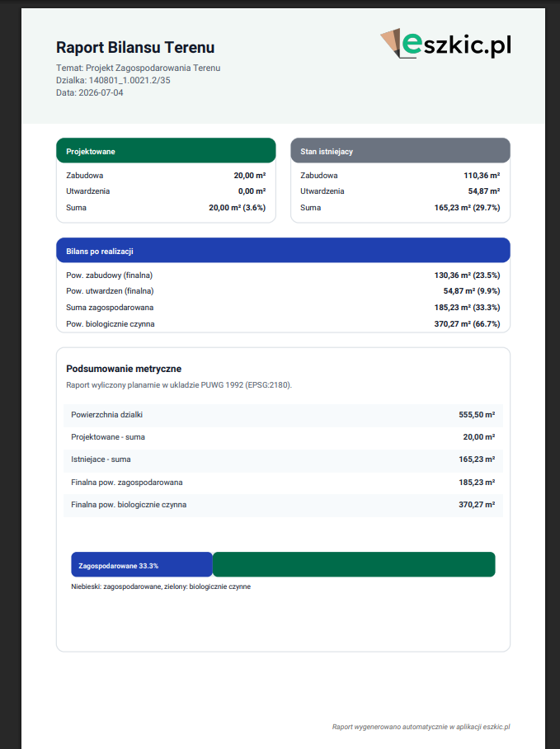Click the green biologically active bar segment
The width and height of the screenshot is (560, 749).
[x=354, y=564]
